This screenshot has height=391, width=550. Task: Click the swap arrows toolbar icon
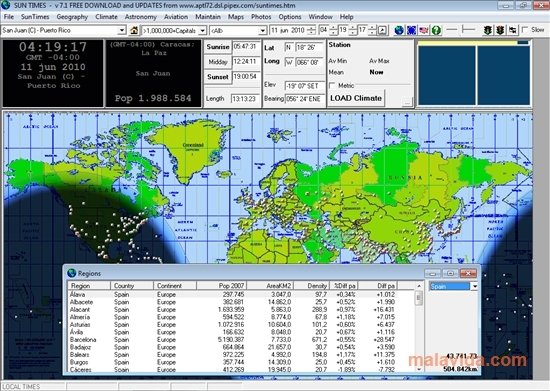pos(512,31)
